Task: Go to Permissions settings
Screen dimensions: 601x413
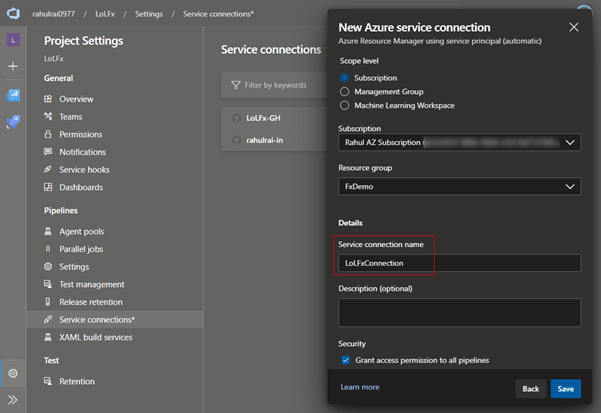Action: coord(80,134)
